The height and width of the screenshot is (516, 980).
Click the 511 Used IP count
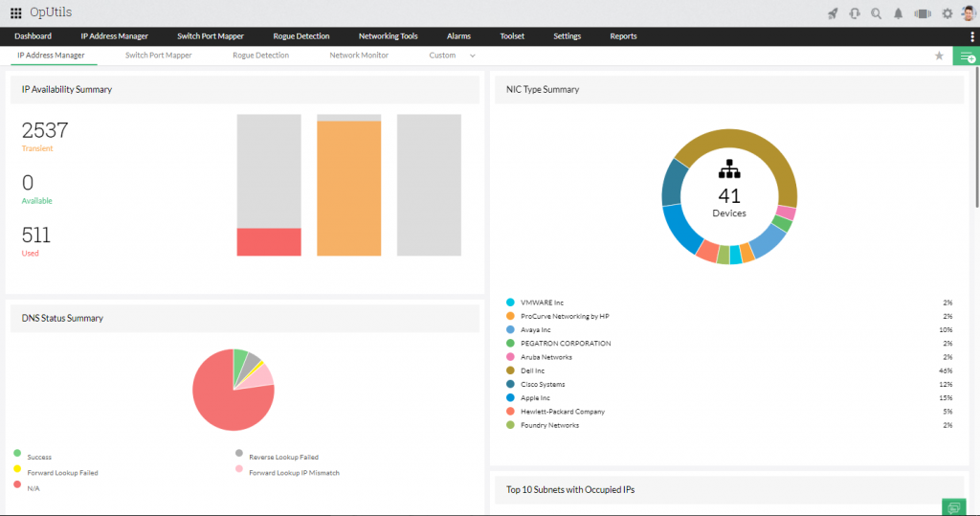36,235
